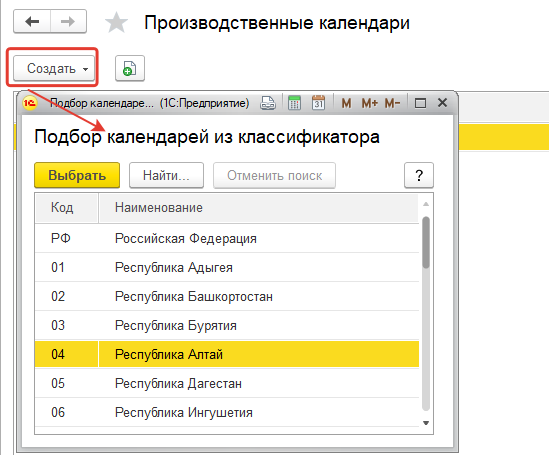Image resolution: width=549 pixels, height=455 pixels.
Task: Open help with the question mark button
Action: click(419, 175)
